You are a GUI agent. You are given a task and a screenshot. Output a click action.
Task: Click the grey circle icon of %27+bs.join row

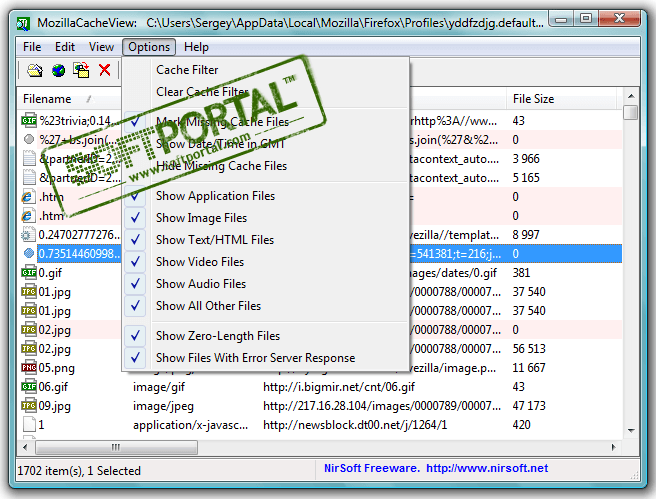coord(29,139)
